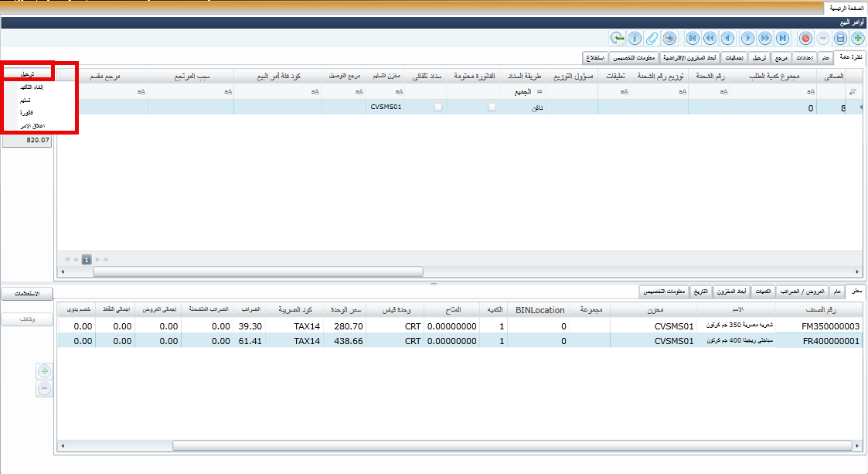The image size is (868, 474).
Task: Open the ترحيل dropdown menu button
Action: coord(27,73)
